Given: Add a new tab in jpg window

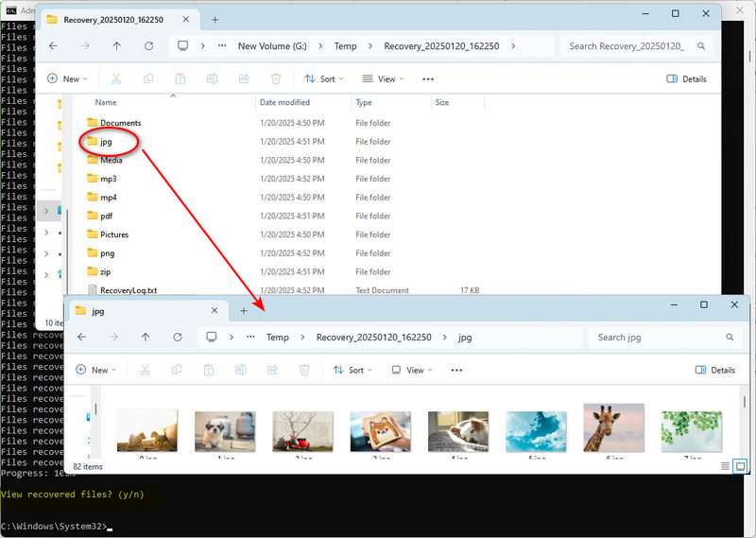Looking at the screenshot, I should point(244,311).
